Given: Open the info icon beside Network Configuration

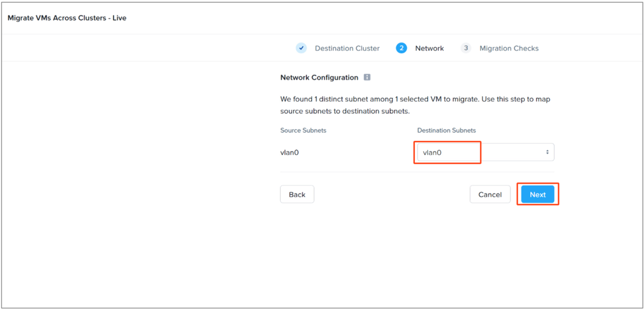Looking at the screenshot, I should [367, 77].
